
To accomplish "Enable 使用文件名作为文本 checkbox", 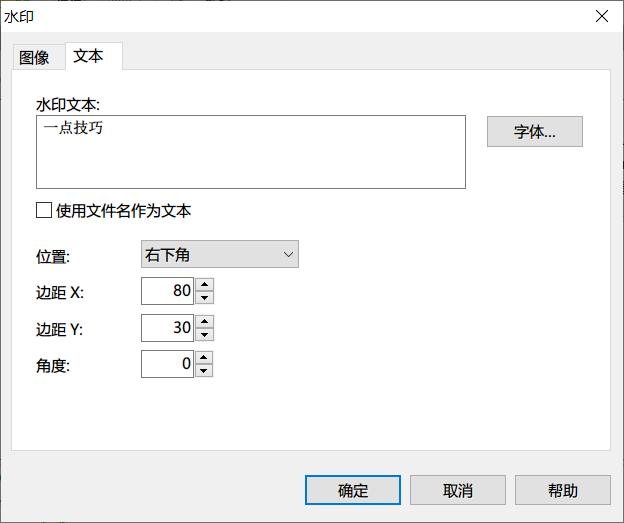I will pos(44,210).
